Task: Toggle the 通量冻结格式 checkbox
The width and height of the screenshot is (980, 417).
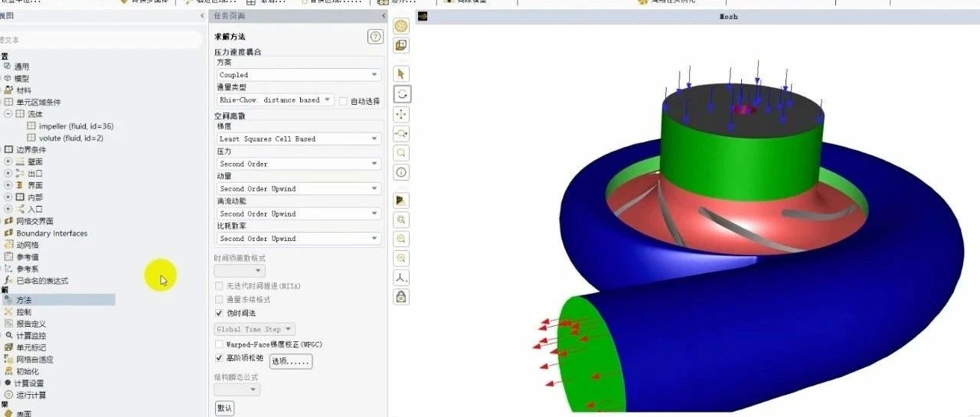Action: click(x=219, y=299)
